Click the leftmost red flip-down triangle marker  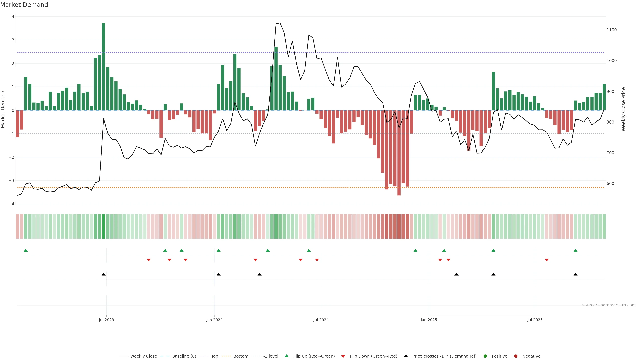pos(149,260)
